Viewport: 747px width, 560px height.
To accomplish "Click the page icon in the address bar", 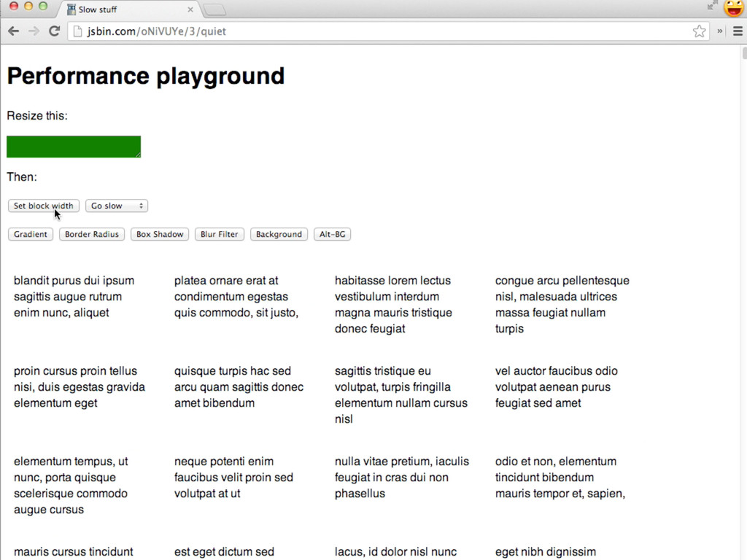I will (x=78, y=31).
